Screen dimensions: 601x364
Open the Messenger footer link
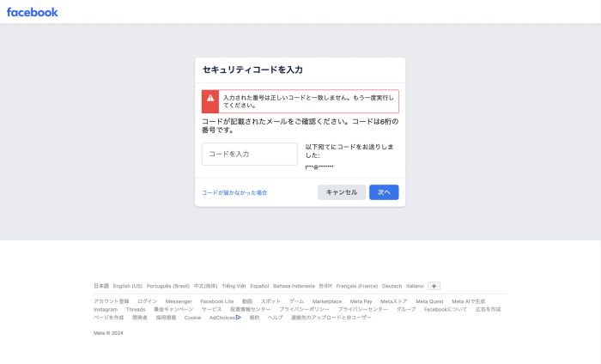(179, 301)
